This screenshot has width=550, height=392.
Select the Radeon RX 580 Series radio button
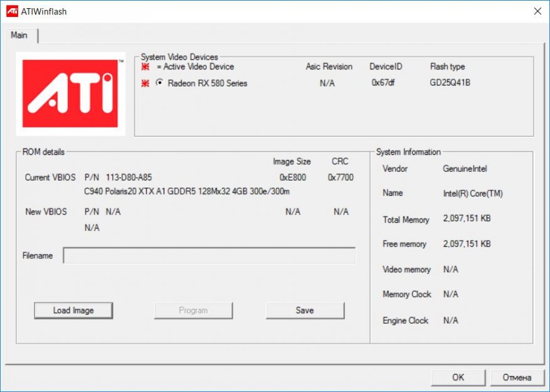point(159,83)
